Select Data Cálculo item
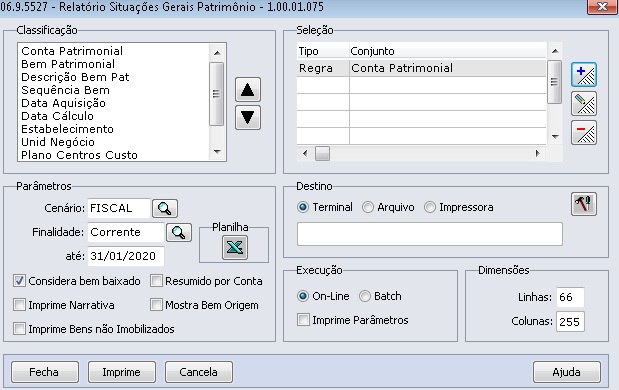Image resolution: width=619 pixels, height=390 pixels. (58, 116)
